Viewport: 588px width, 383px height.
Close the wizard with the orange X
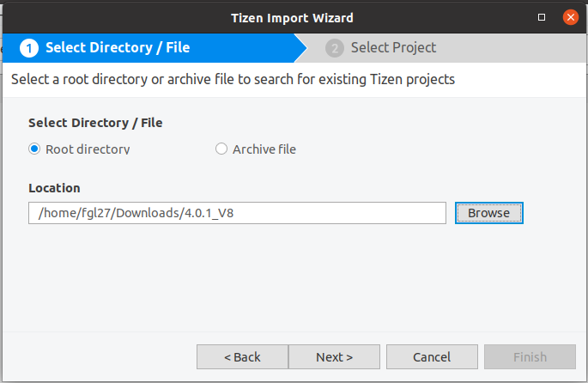(570, 17)
